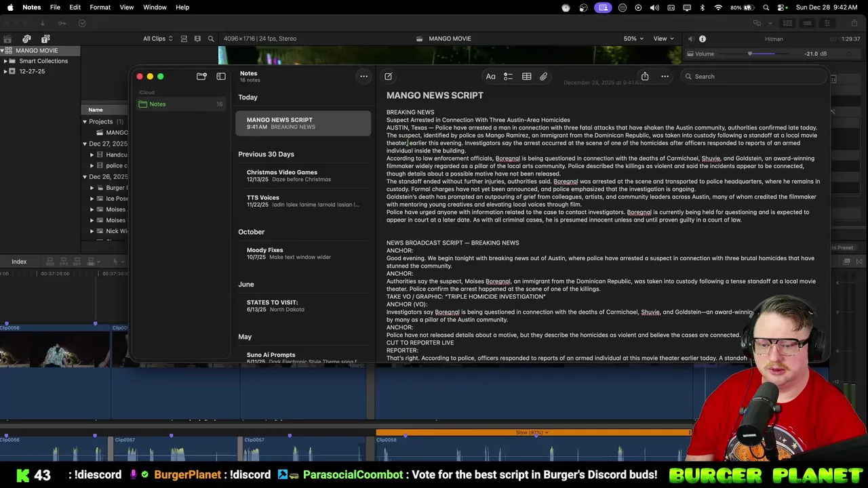Select the MANGO NEWS SCRIPT note
The width and height of the screenshot is (868, 488).
pyautogui.click(x=303, y=123)
